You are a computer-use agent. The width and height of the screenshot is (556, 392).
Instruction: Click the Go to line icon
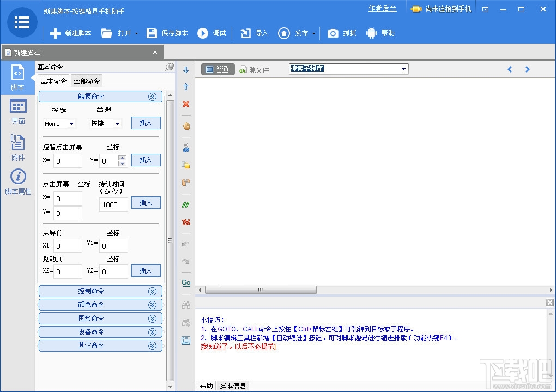pos(186,283)
